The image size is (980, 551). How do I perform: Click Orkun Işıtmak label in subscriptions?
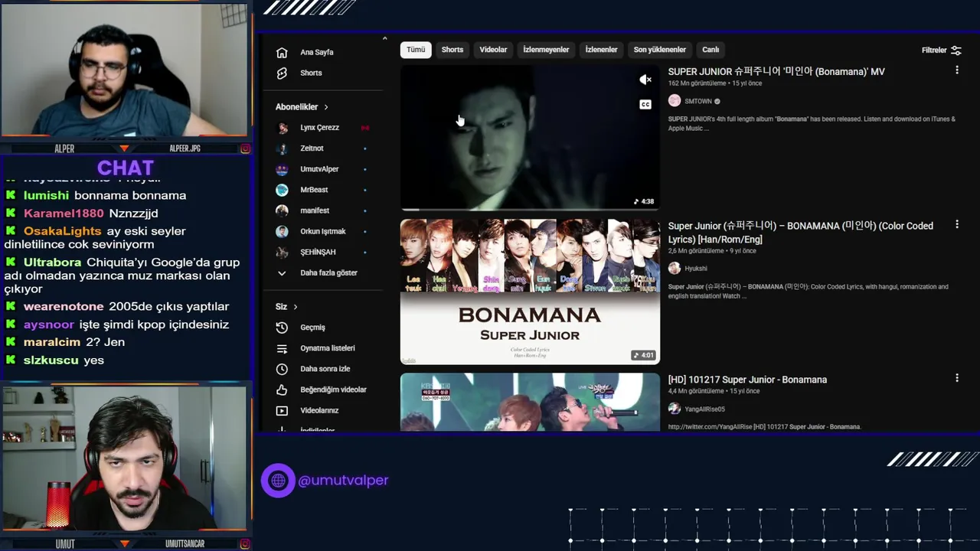point(323,231)
